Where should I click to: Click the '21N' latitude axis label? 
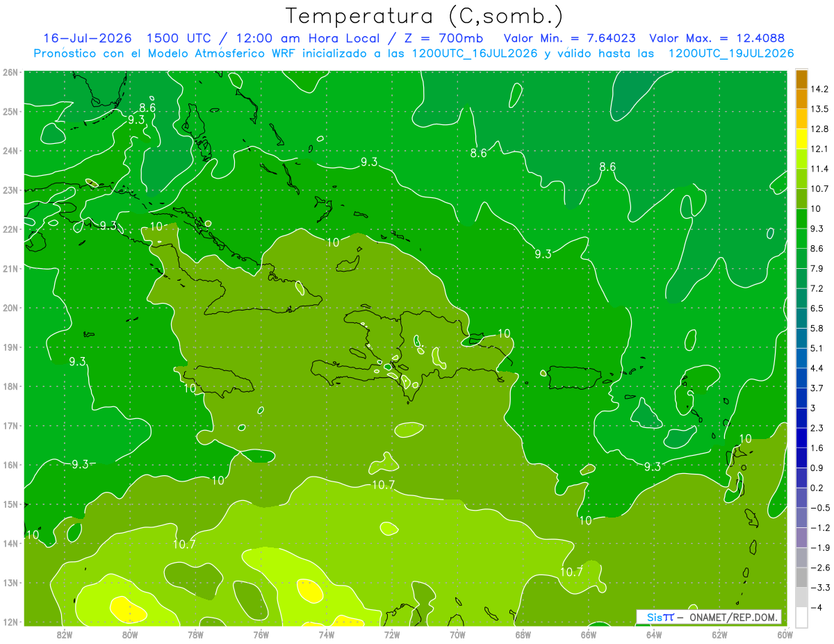click(10, 269)
